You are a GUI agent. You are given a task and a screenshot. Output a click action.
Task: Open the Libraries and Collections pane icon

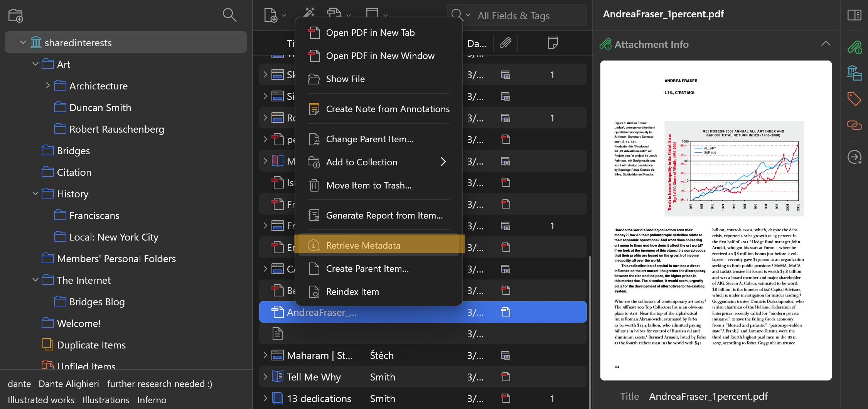pyautogui.click(x=854, y=73)
